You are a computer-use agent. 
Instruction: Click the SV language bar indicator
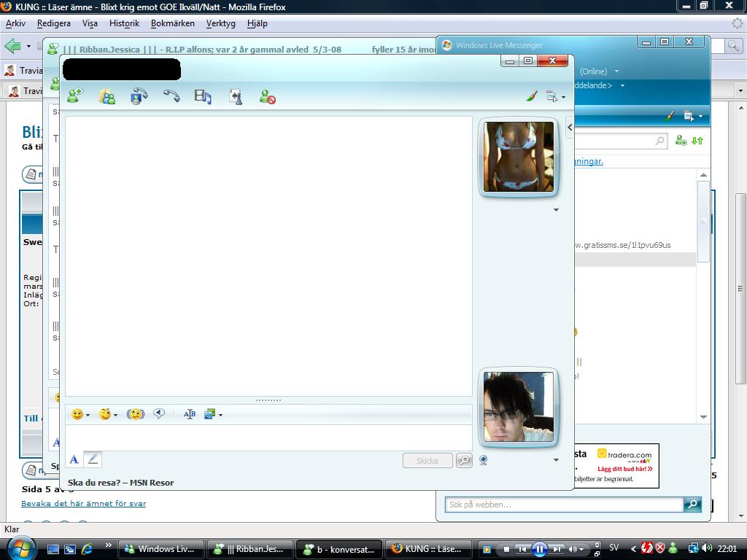pos(614,548)
